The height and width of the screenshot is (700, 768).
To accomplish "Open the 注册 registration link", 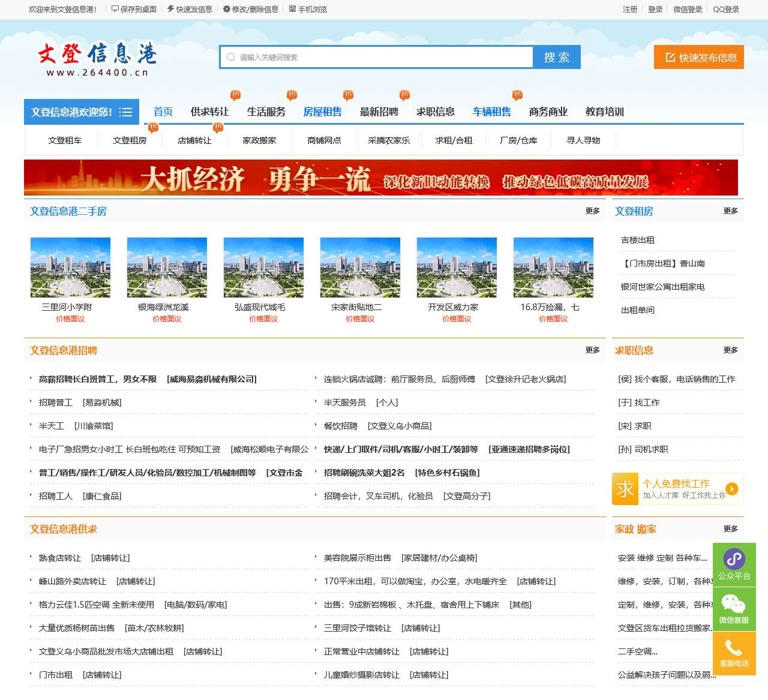I will (629, 9).
